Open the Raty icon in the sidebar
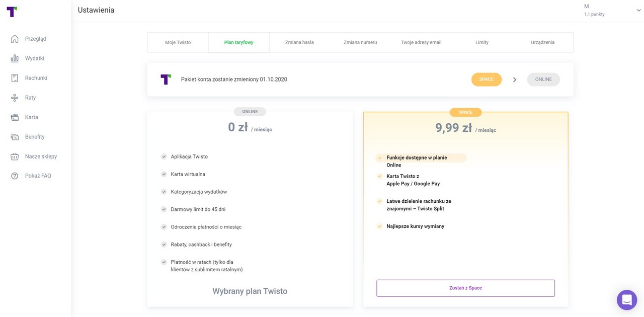This screenshot has width=644, height=317. pyautogui.click(x=15, y=98)
